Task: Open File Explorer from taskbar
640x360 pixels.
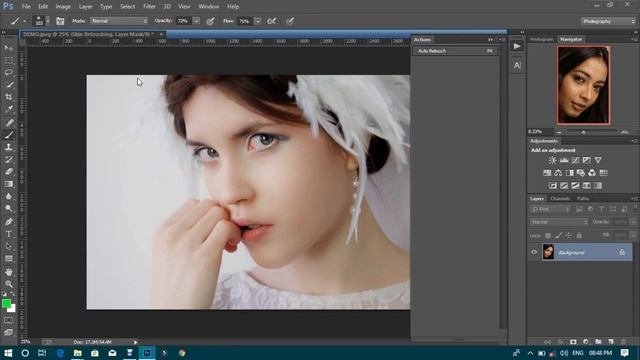Action: point(77,353)
